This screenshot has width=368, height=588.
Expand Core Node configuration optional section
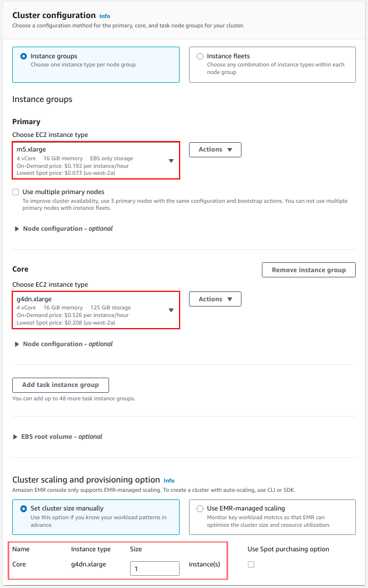click(x=64, y=344)
